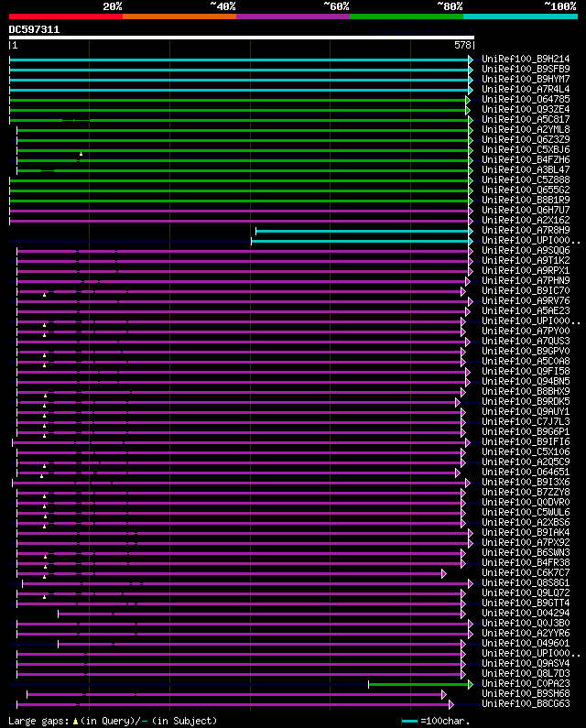Screen dimensions: 586x728
Task: Click the UniRef100_B8CG63 label
Action: click(526, 704)
